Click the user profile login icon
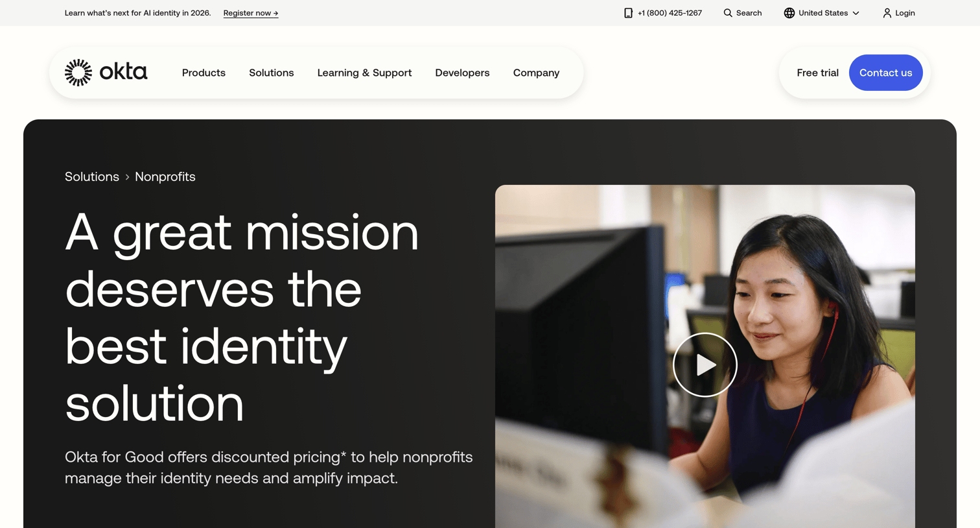Image resolution: width=980 pixels, height=528 pixels. click(x=887, y=13)
